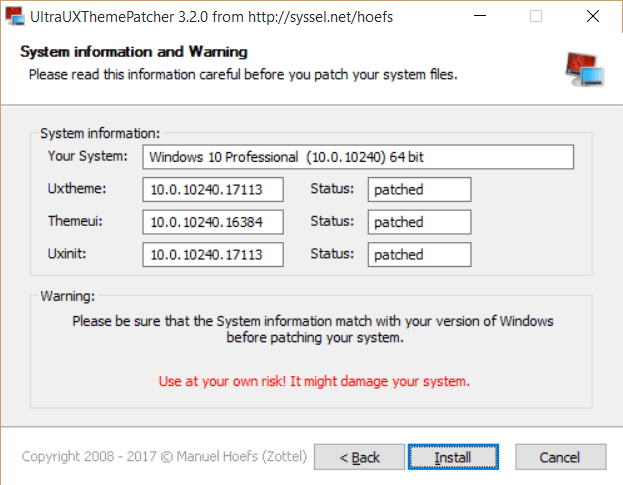
Task: Click the System information and Warning heading
Action: [x=133, y=52]
